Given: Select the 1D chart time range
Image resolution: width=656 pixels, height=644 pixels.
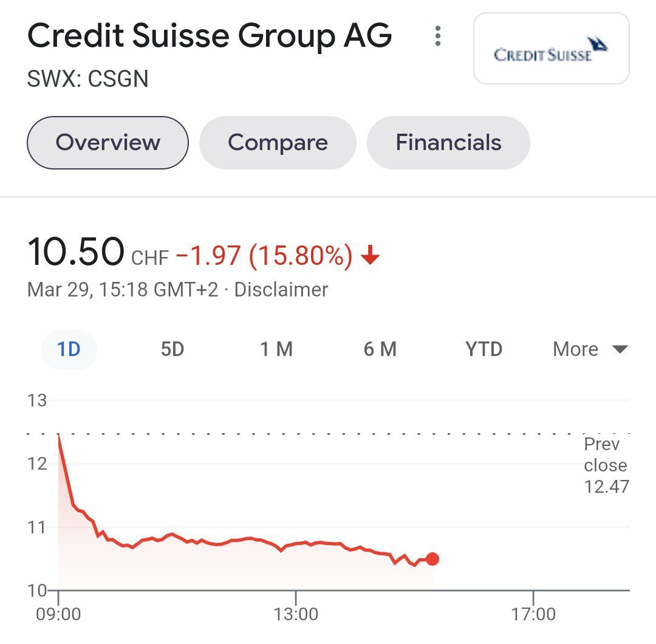Looking at the screenshot, I should [69, 349].
